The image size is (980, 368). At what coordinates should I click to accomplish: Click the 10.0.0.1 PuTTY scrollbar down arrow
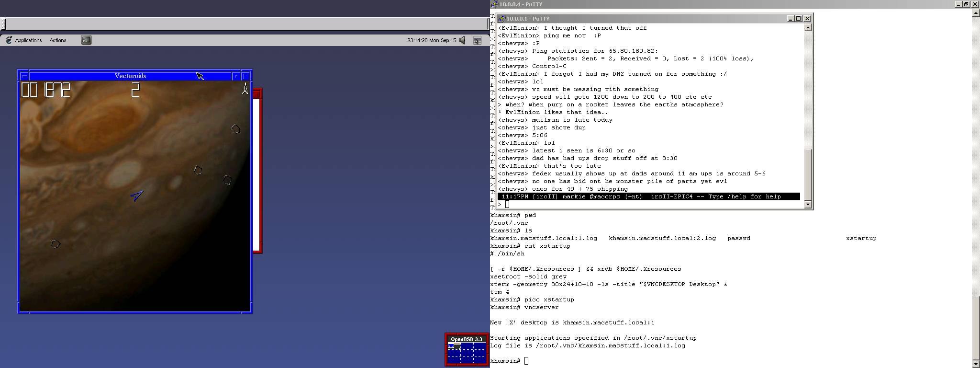point(808,205)
